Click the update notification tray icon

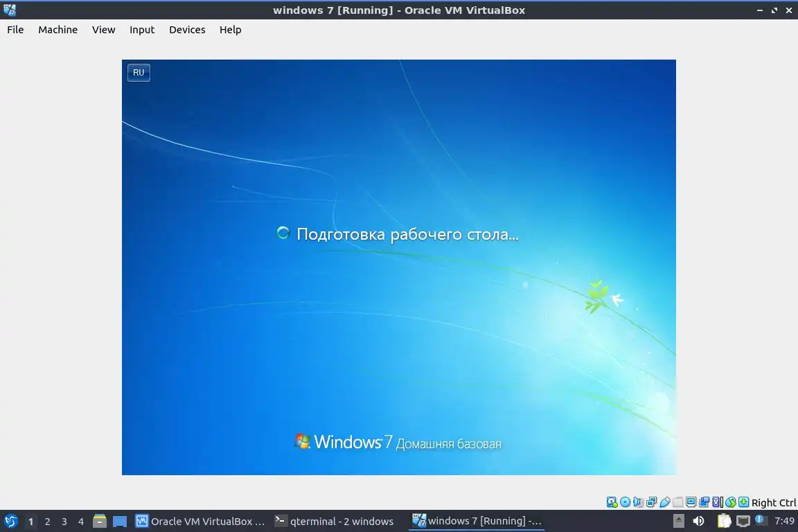(x=761, y=520)
